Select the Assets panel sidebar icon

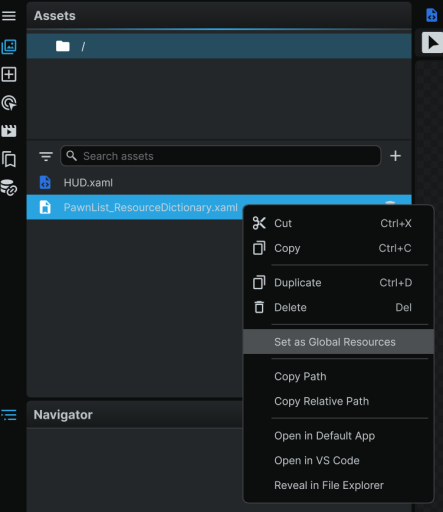[x=9, y=46]
